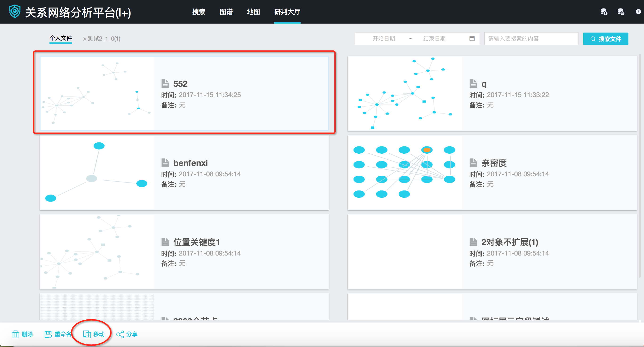Click the 移动 button label
This screenshot has width=644, height=347.
point(99,334)
